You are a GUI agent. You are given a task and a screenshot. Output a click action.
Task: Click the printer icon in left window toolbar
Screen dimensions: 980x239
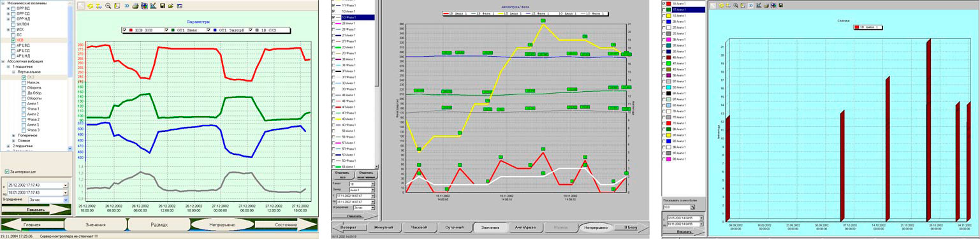pos(135,6)
